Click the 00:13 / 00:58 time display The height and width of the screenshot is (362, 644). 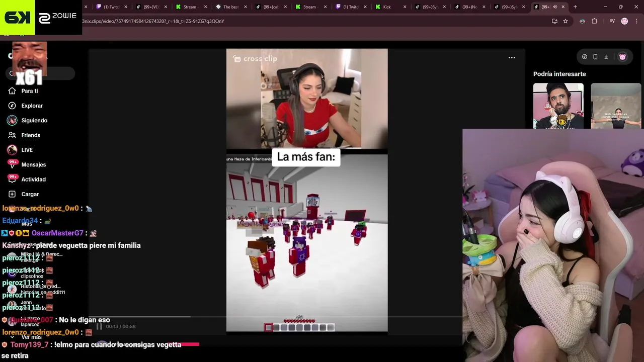tap(121, 326)
